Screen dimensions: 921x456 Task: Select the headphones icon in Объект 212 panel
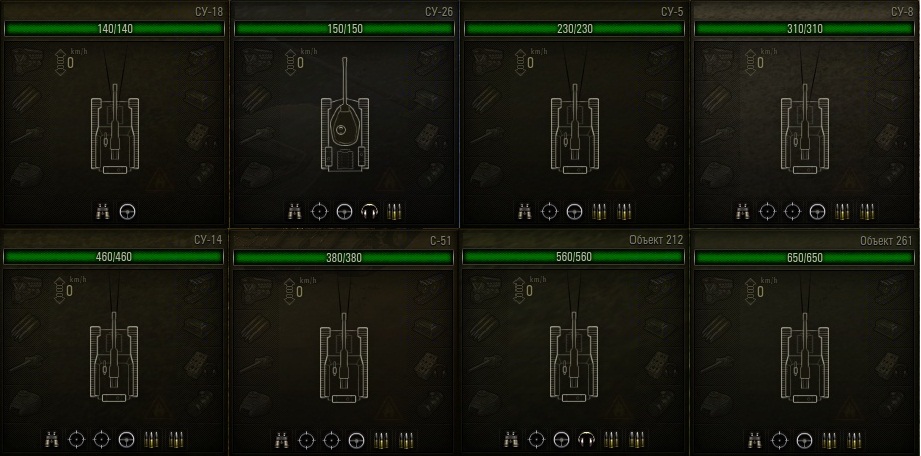tap(586, 439)
